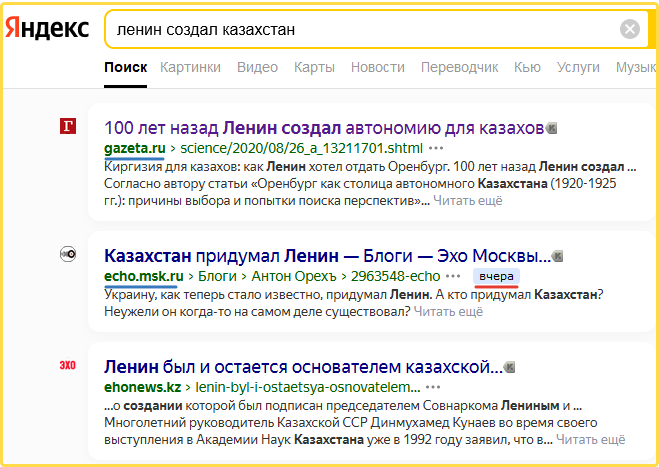Select the Поиск tab
This screenshot has height=467, width=659.
[x=126, y=67]
